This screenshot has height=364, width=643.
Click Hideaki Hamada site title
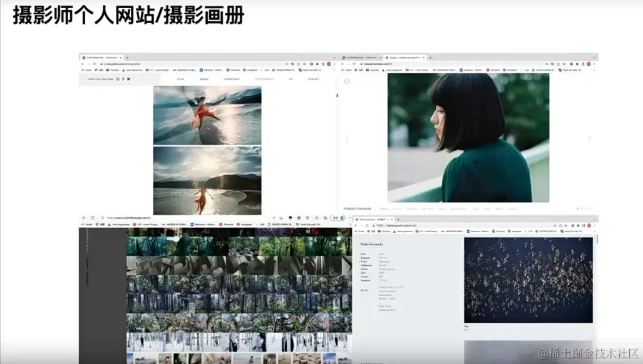357,209
